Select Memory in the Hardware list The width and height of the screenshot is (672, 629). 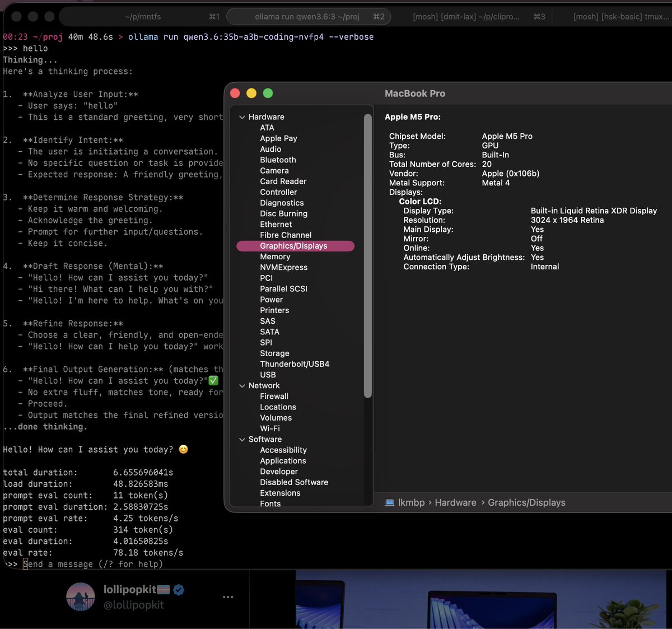(x=275, y=257)
